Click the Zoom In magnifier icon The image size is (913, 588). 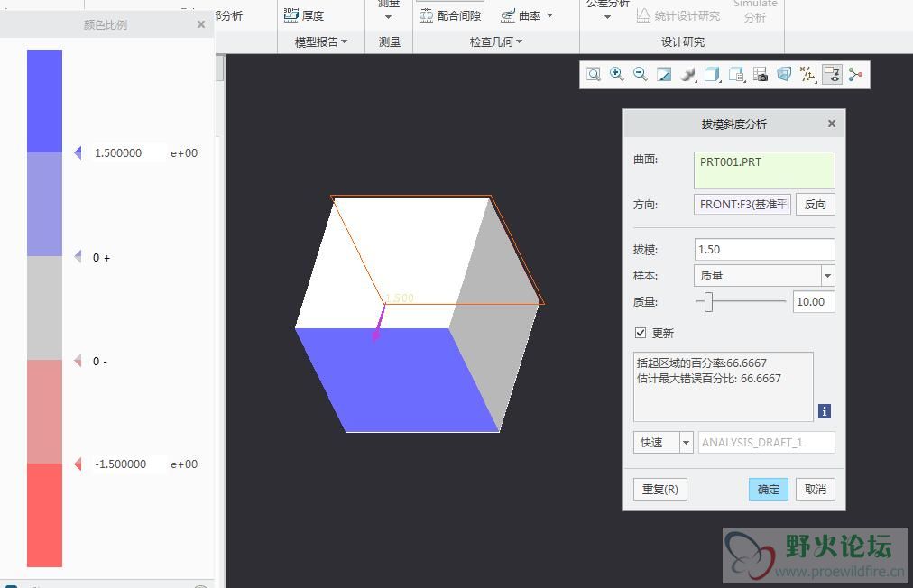pos(616,75)
